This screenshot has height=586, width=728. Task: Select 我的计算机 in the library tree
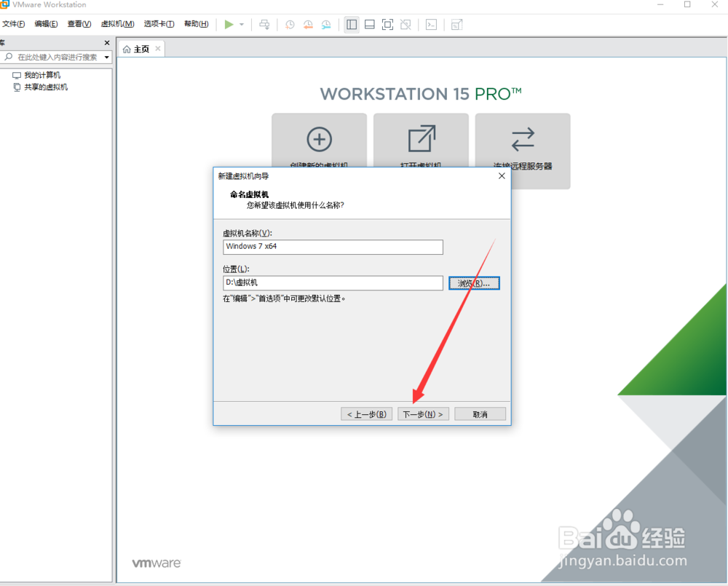[x=41, y=75]
